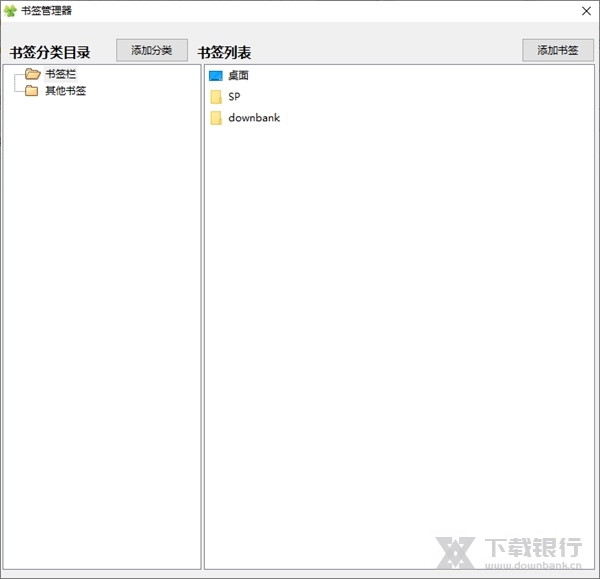Open the SP bookmark entry text

[234, 96]
